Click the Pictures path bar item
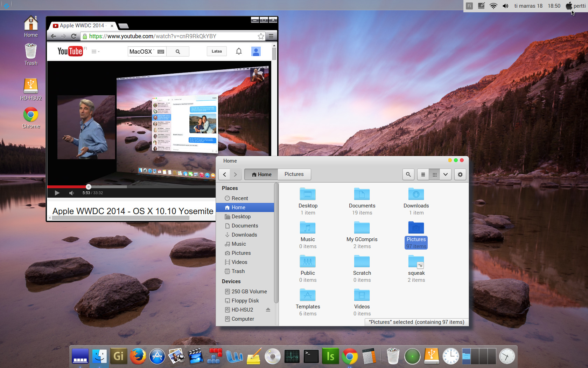 point(294,174)
